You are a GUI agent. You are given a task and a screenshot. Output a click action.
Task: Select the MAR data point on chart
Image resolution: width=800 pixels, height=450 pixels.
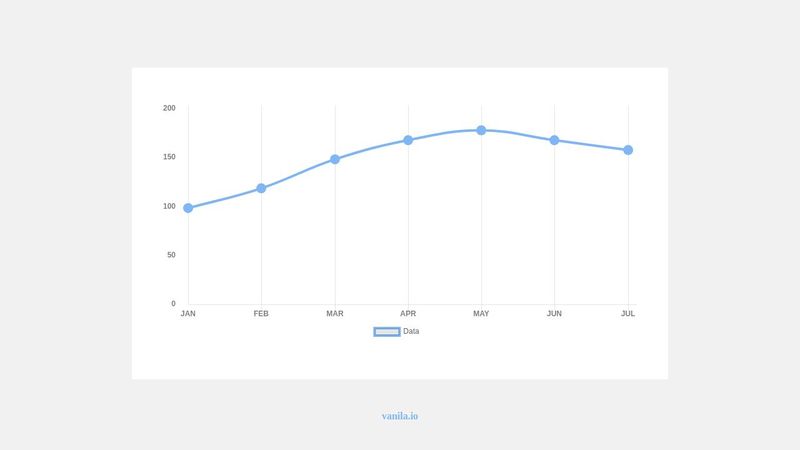click(335, 159)
